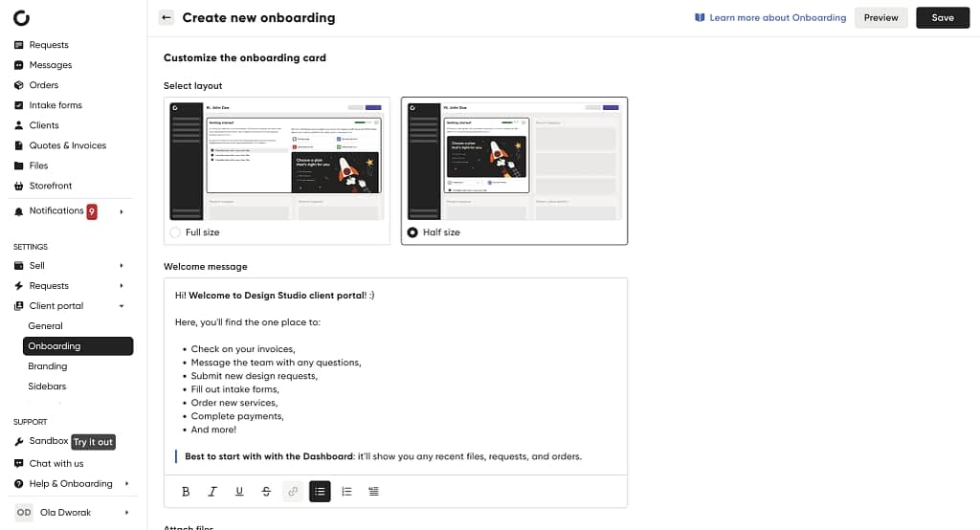Screen dimensions: 980x530
Task: Click the Chat with us icon
Action: click(x=19, y=463)
